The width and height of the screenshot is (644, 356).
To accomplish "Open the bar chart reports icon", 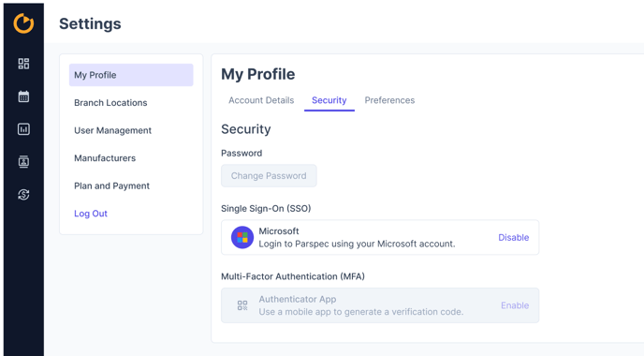I will pos(23,129).
